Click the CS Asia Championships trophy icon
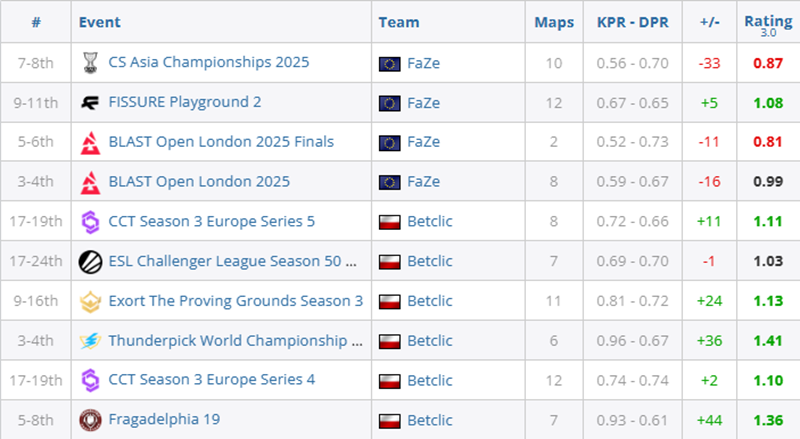Screen dimensions: 800x439 click(90, 63)
